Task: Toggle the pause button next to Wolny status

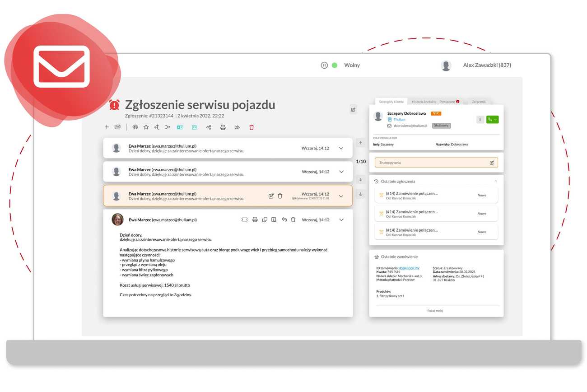Action: 324,65
